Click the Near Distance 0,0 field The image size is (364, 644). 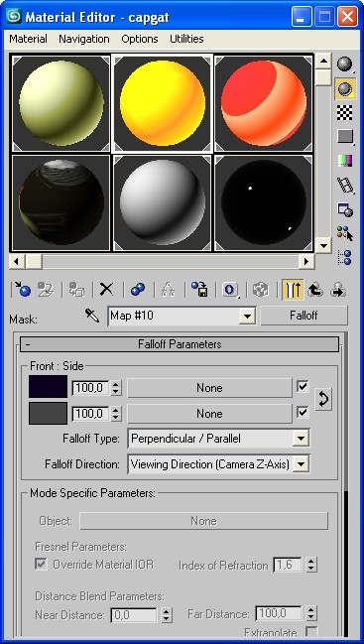tap(134, 615)
